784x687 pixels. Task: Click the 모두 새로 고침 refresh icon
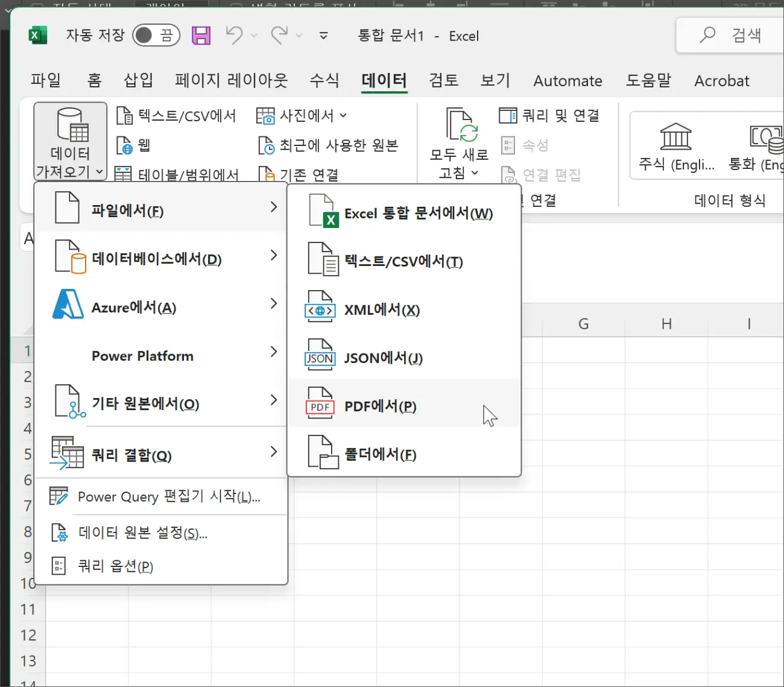[x=461, y=125]
